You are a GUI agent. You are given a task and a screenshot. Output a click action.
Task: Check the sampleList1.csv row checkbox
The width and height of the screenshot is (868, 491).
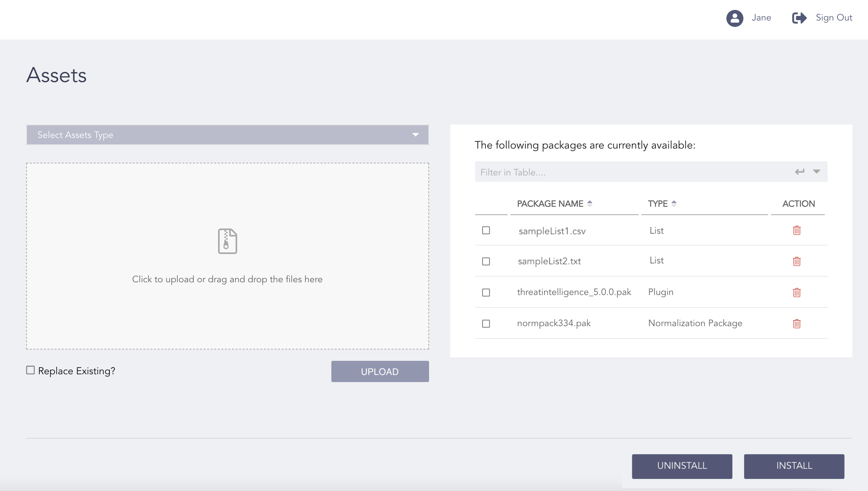(x=486, y=230)
